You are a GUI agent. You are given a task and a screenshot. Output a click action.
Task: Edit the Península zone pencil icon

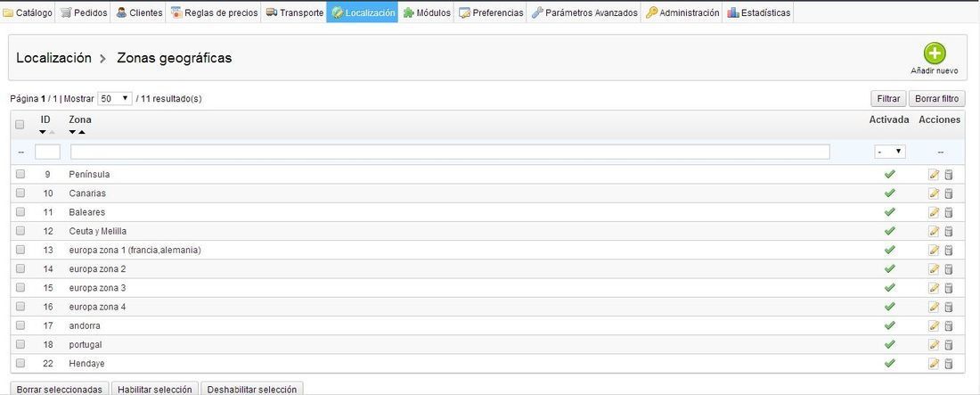coord(934,175)
